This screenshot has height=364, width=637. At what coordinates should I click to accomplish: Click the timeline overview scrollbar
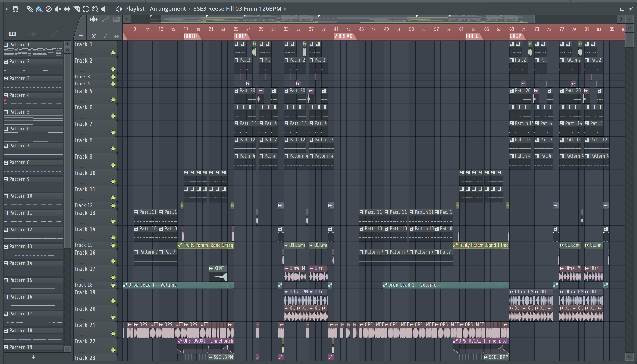click(x=347, y=19)
